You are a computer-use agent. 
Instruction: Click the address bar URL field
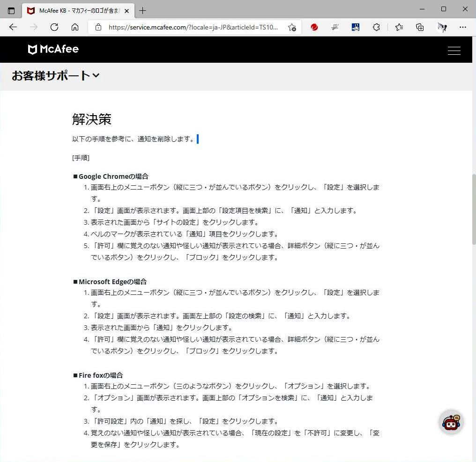pos(193,27)
